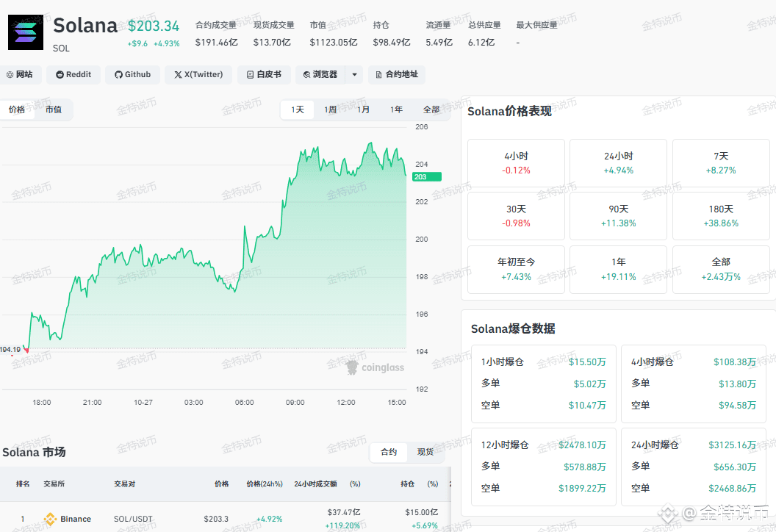Select the 1天 chart range
Screen dimensions: 776x532
click(298, 109)
